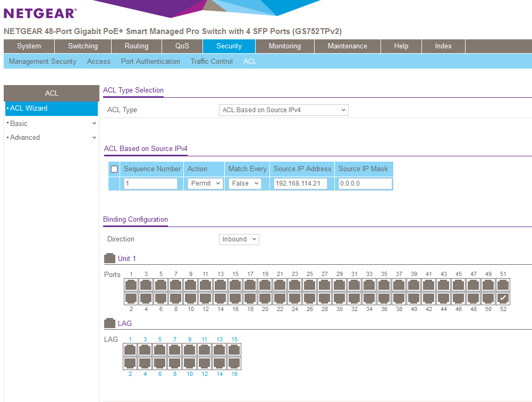
Task: Toggle port 47 binding in Unit 1
Action: [x=474, y=285]
